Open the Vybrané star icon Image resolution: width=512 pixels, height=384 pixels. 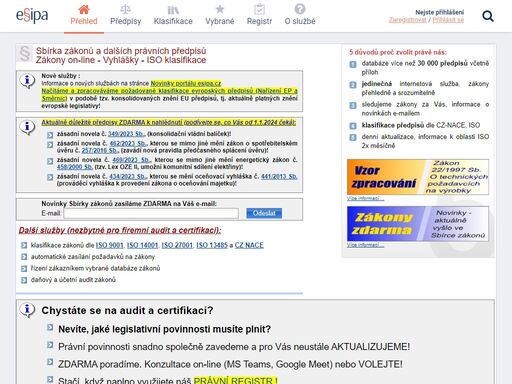pyautogui.click(x=220, y=9)
